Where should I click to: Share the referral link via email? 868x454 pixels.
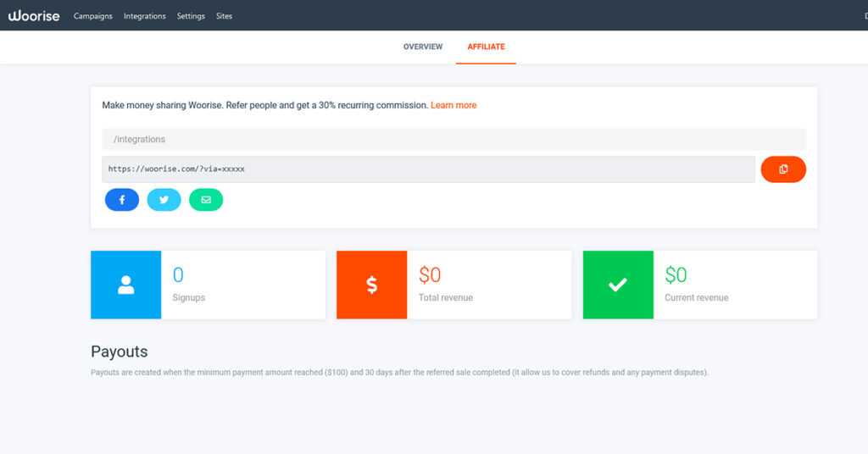[x=206, y=200]
